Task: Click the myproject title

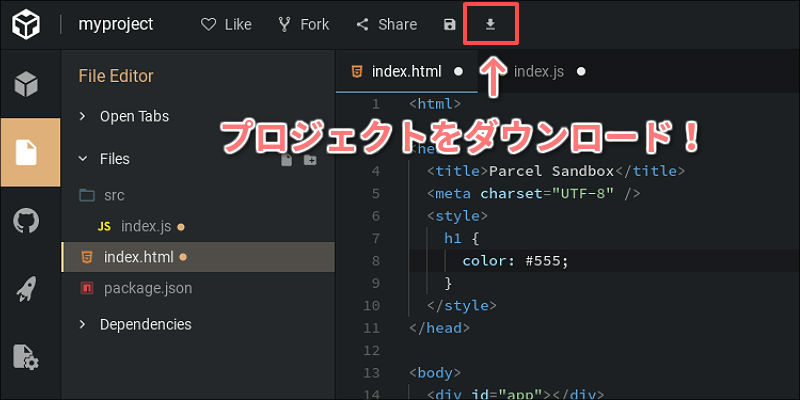Action: pyautogui.click(x=116, y=24)
